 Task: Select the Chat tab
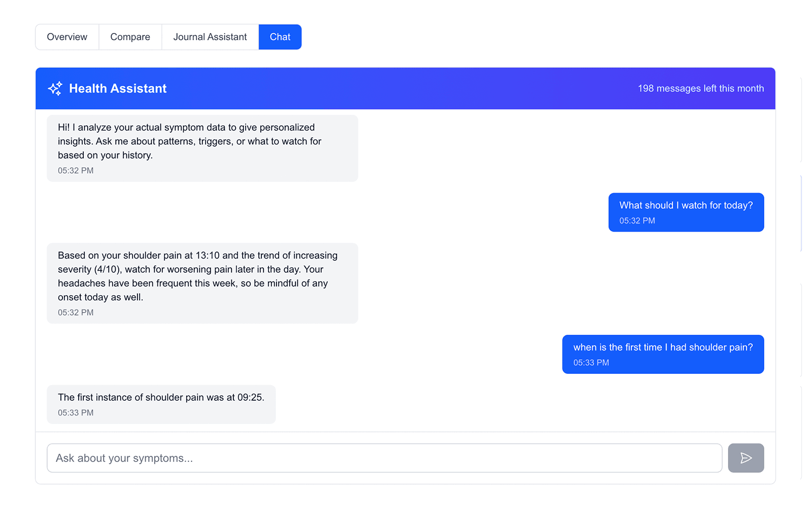(x=280, y=37)
